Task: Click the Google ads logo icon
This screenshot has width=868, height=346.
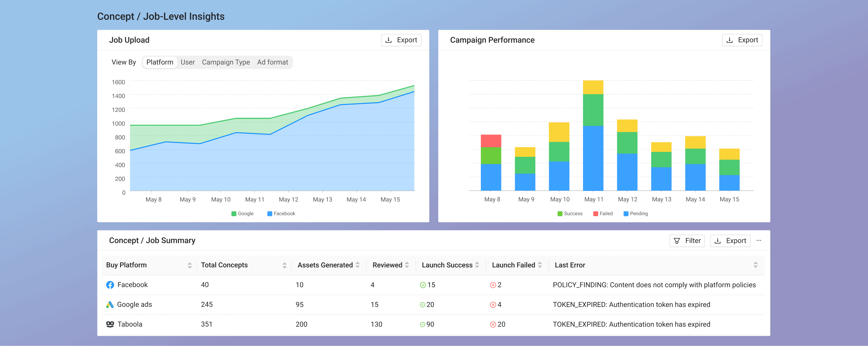Action: [x=110, y=305]
